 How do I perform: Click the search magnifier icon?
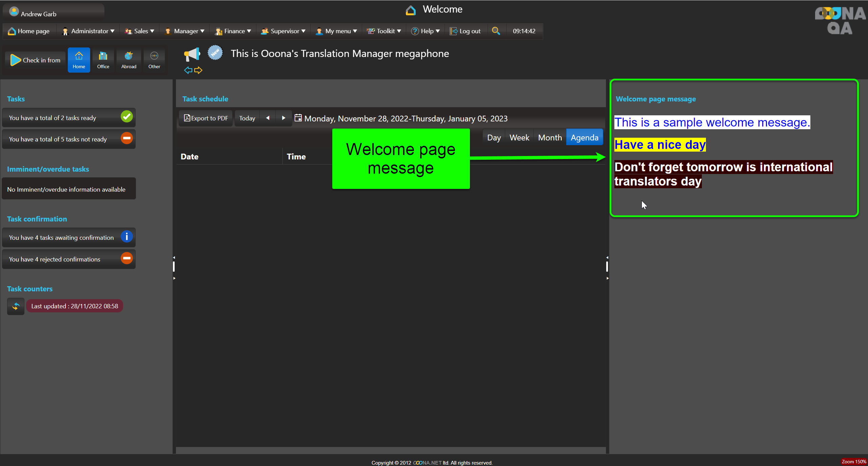point(496,31)
